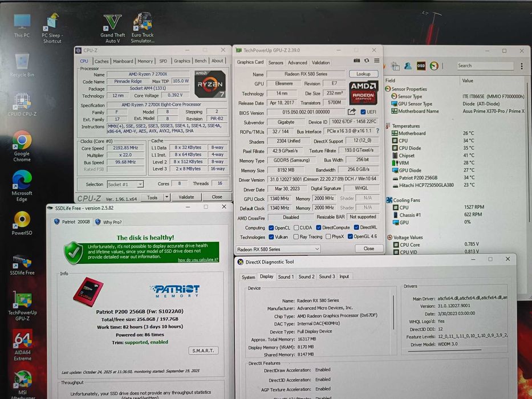Select the PC Sleep shortcut icon

click(x=52, y=28)
